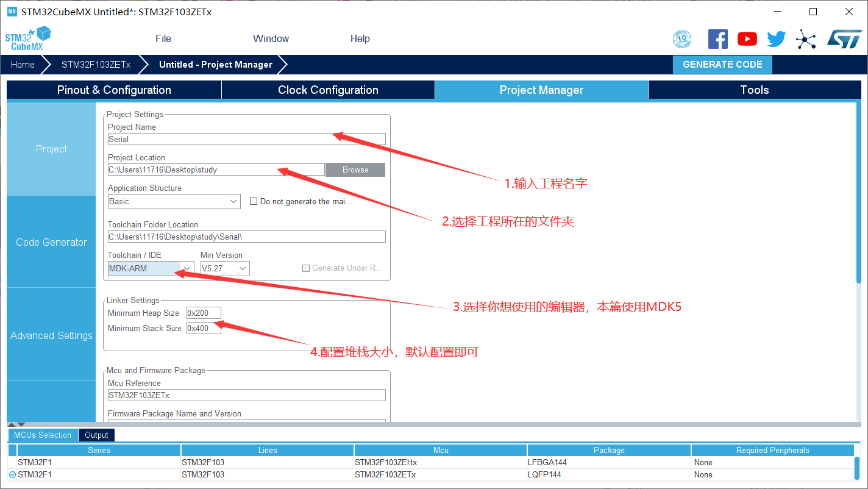The height and width of the screenshot is (489, 868).
Task: Open the Application Structure Basic dropdown
Action: [174, 201]
